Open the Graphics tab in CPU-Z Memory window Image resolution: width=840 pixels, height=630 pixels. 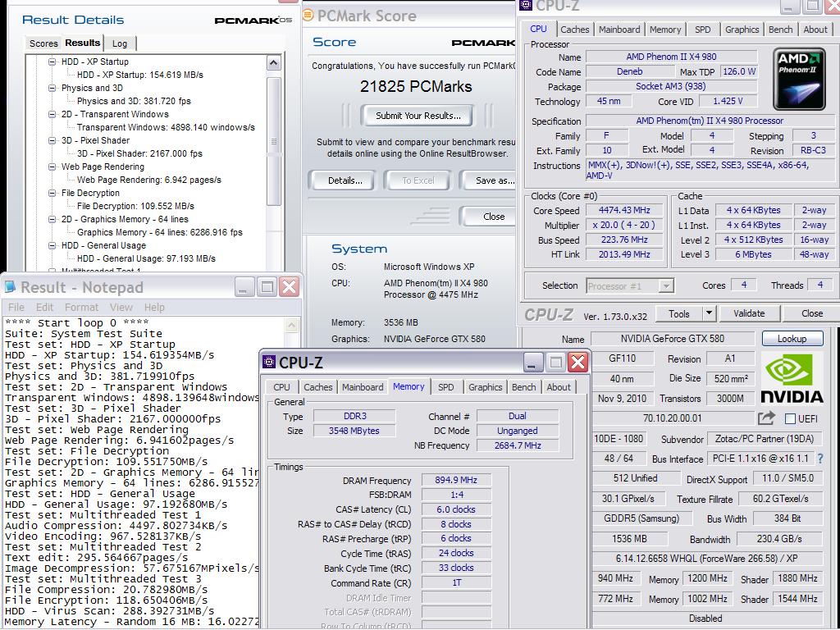pyautogui.click(x=486, y=387)
